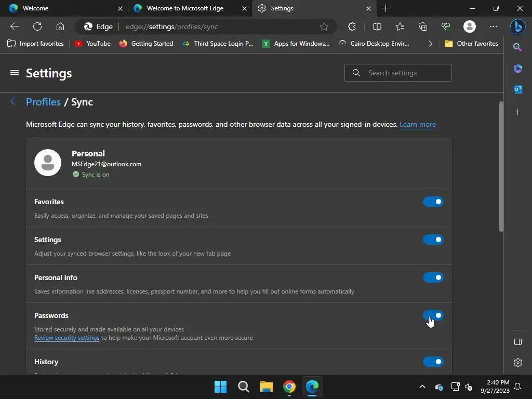532x399 pixels.
Task: Close the first Welcome tab
Action: pyautogui.click(x=120, y=8)
